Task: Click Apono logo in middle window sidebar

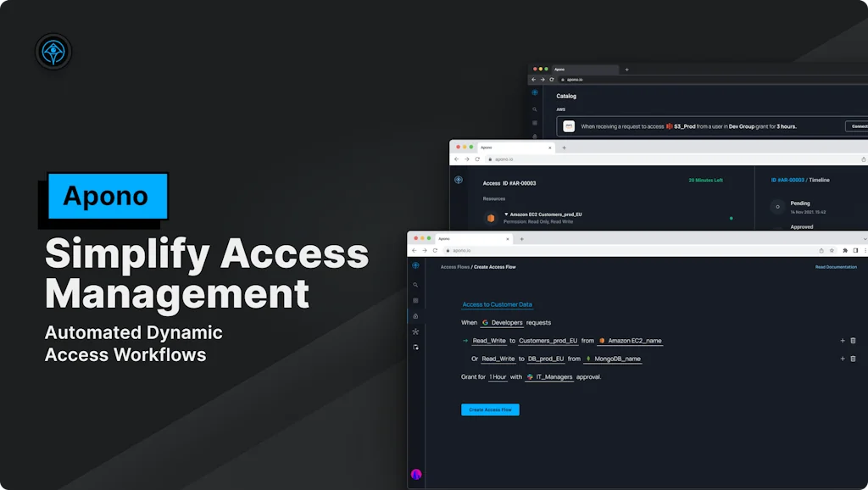Action: click(x=459, y=180)
